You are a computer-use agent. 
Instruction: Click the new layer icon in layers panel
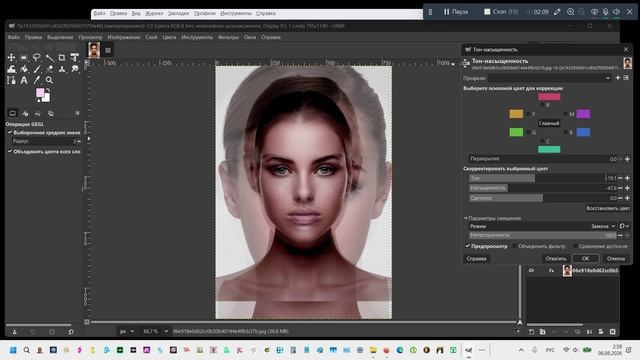coord(531,332)
